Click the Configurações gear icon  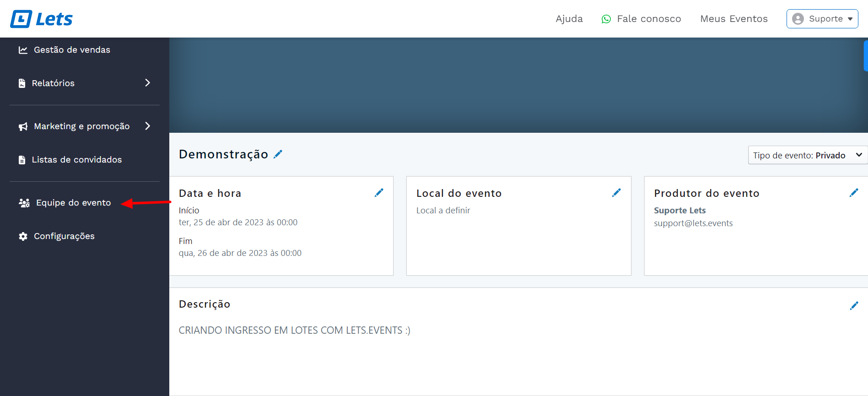click(x=23, y=236)
